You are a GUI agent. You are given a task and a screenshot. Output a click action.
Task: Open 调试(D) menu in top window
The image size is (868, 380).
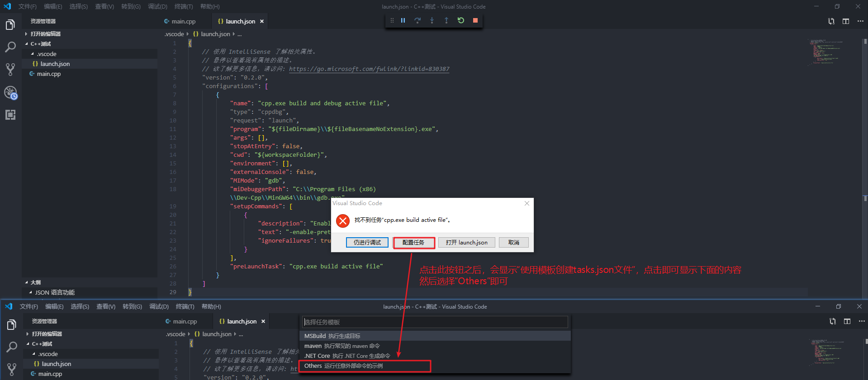pos(157,6)
